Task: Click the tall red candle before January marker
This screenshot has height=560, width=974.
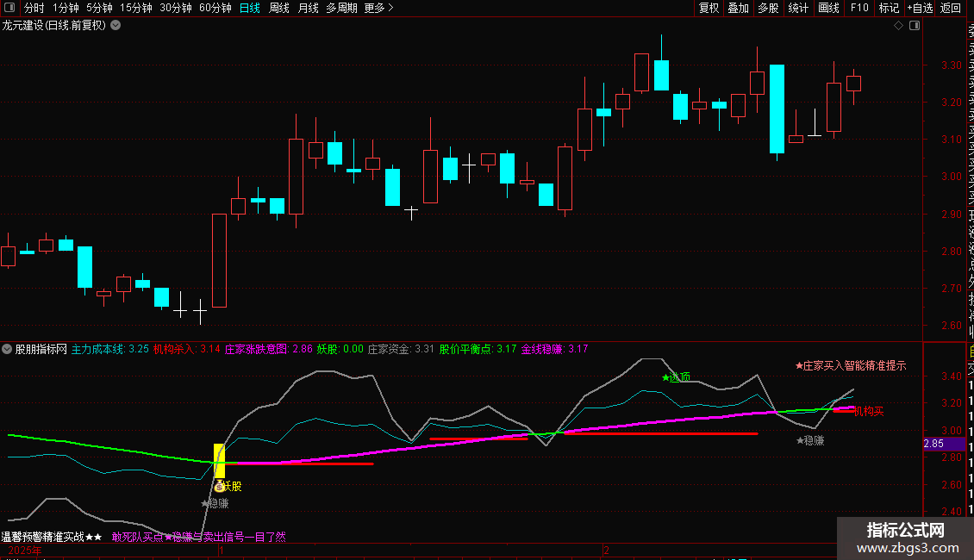Action: click(219, 261)
